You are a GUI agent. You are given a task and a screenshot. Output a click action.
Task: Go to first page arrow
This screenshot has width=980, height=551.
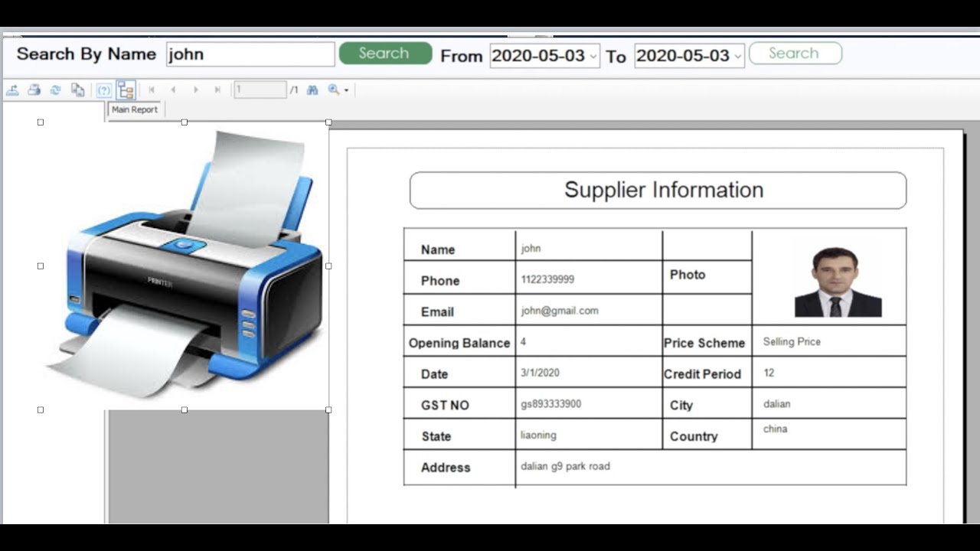(x=152, y=90)
